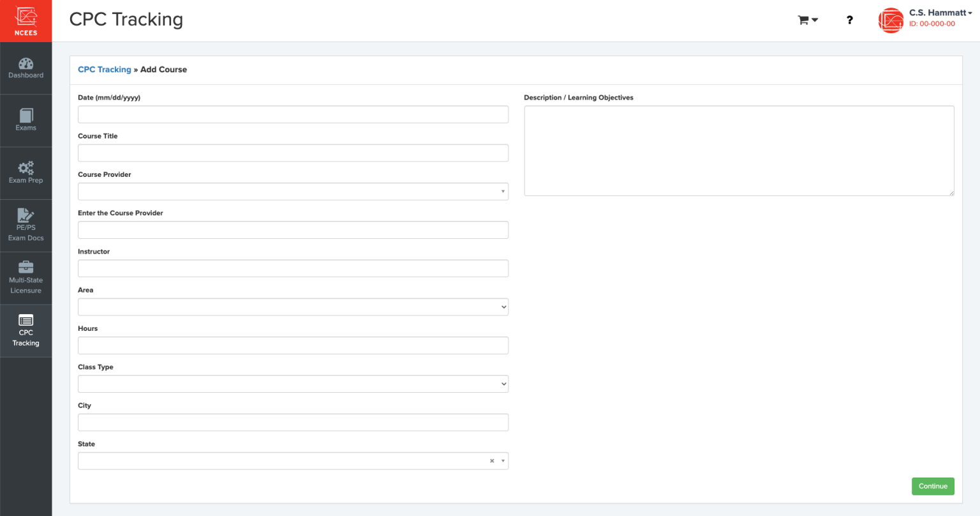The image size is (980, 516).
Task: Expand the Course Provider dropdown
Action: point(293,192)
